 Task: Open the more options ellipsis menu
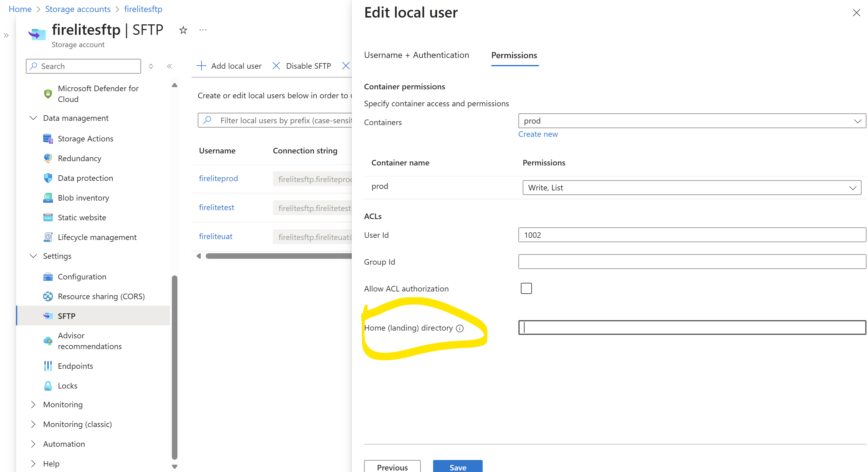pos(203,30)
